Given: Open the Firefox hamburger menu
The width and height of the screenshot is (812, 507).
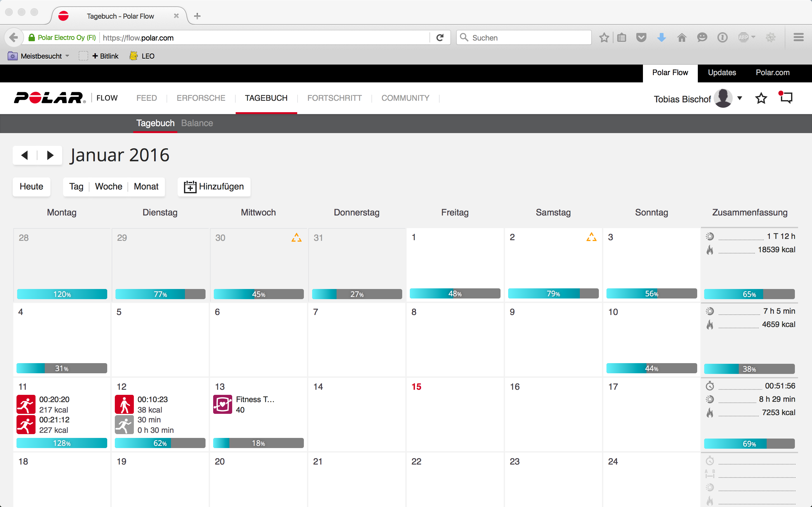Looking at the screenshot, I should (x=798, y=38).
